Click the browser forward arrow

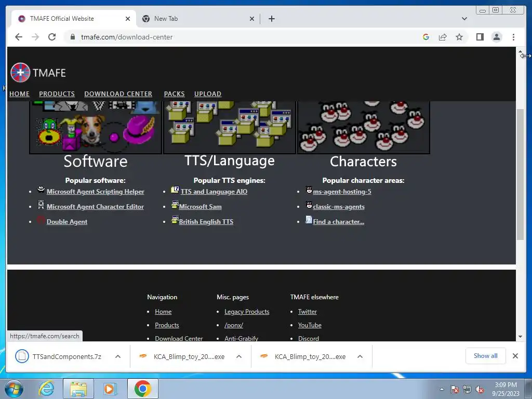tap(35, 37)
